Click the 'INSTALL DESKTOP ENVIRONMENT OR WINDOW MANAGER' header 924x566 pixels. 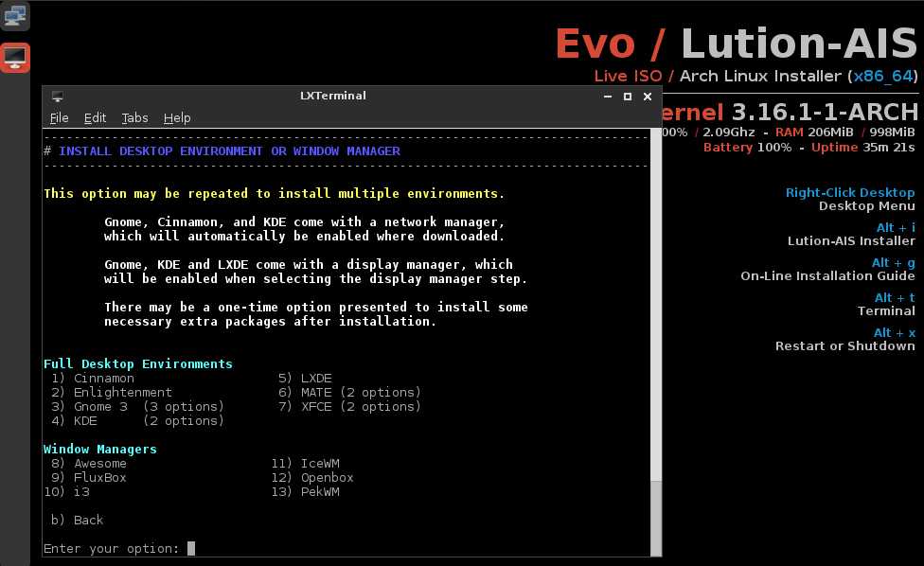(229, 150)
